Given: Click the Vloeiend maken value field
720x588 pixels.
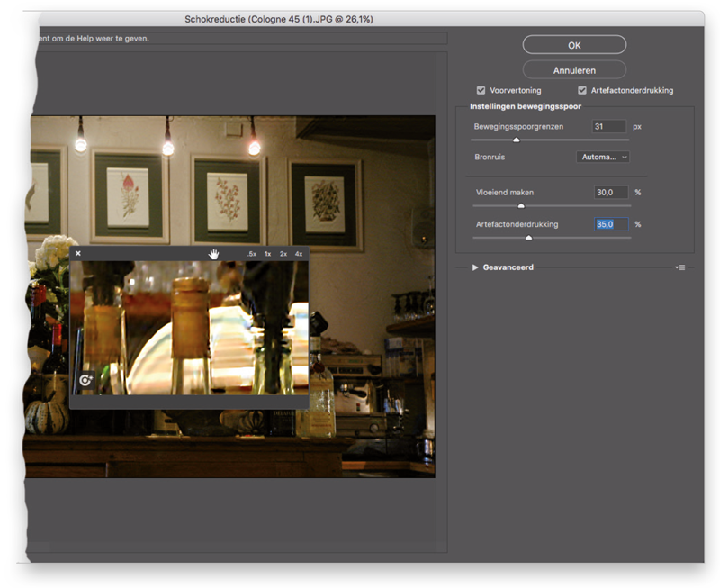Looking at the screenshot, I should point(611,193).
